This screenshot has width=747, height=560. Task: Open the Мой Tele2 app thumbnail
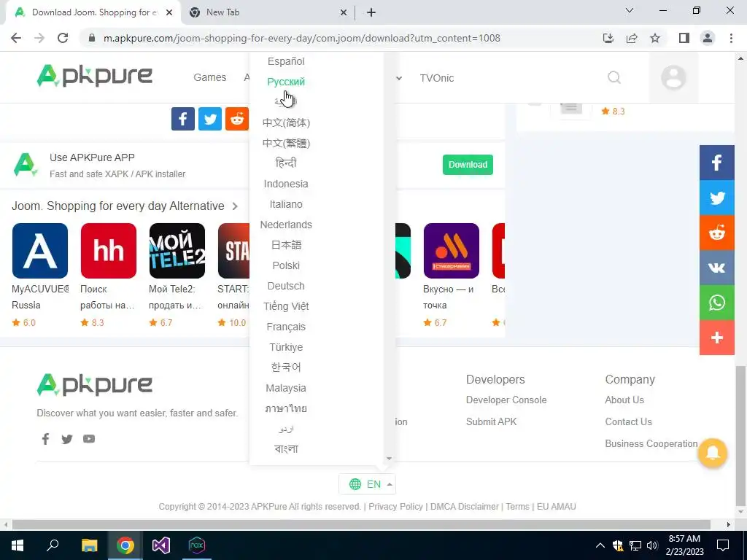pos(177,251)
